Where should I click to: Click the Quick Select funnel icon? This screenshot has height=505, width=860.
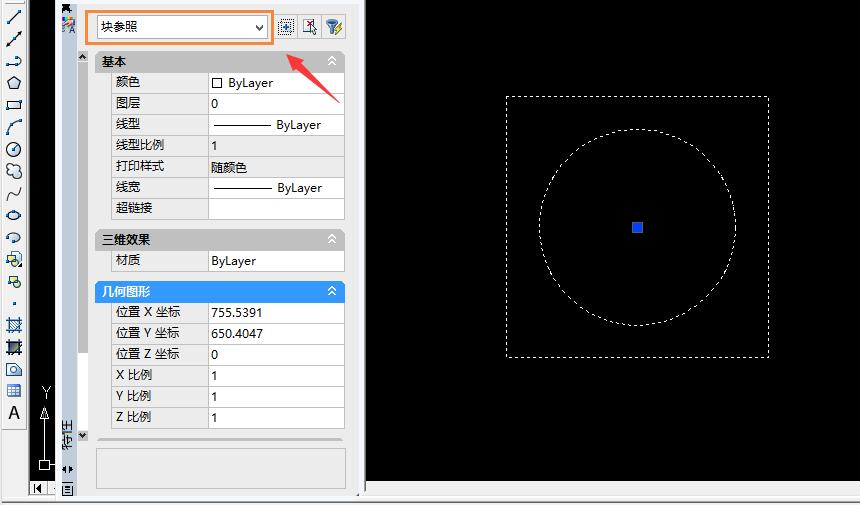tap(334, 28)
